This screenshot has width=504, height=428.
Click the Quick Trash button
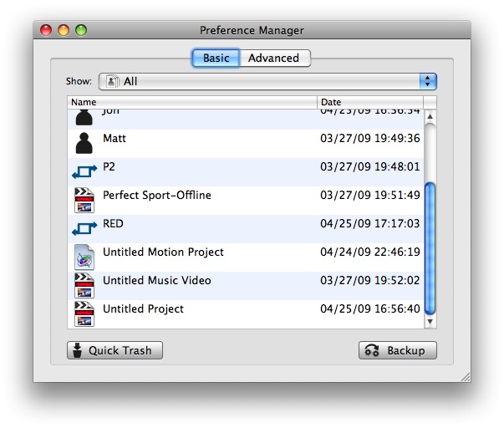[x=115, y=350]
